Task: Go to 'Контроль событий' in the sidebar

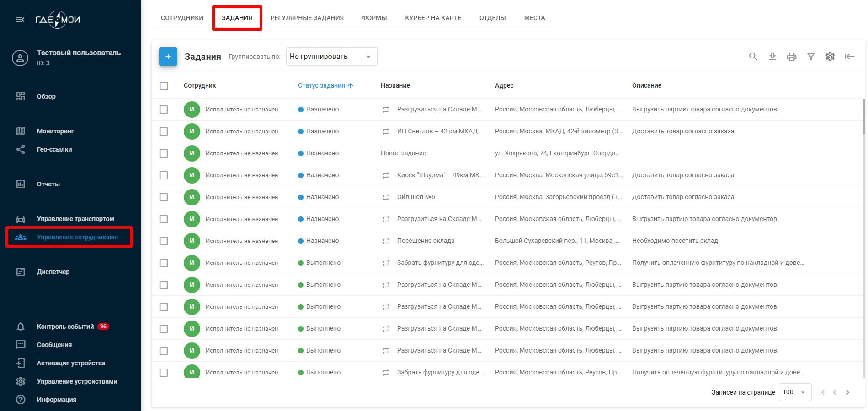Action: (65, 327)
